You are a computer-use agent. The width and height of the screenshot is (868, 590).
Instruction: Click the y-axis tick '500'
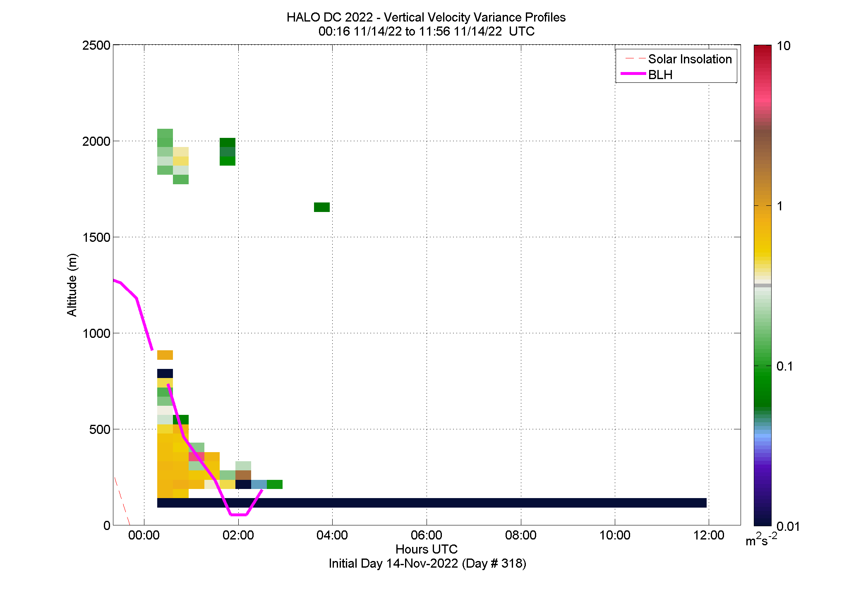point(100,429)
